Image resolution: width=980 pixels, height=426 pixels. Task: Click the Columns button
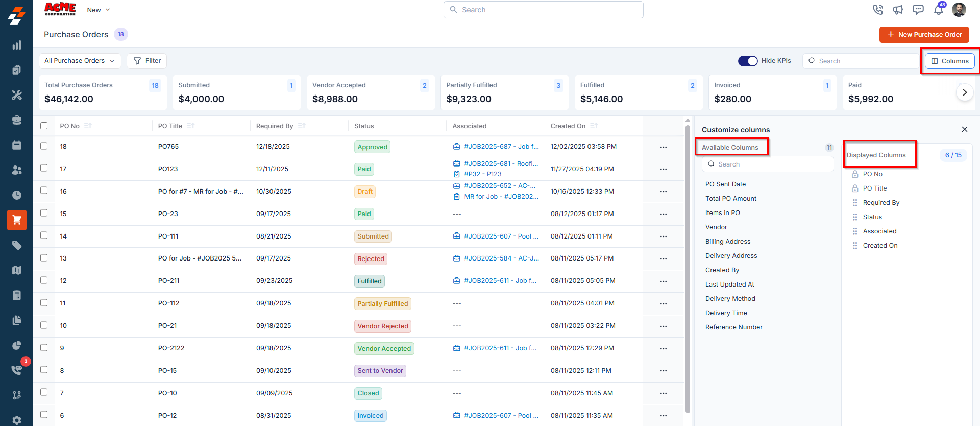(x=950, y=61)
